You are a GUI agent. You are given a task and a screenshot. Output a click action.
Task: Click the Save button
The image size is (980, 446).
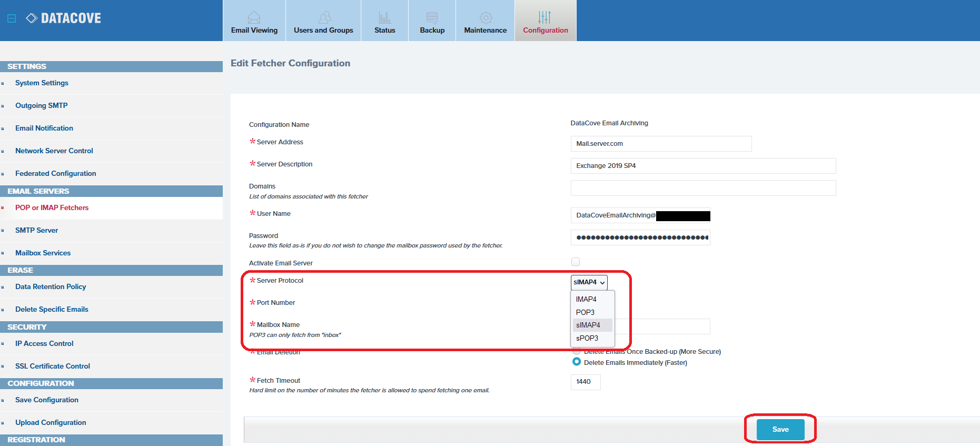pyautogui.click(x=780, y=430)
